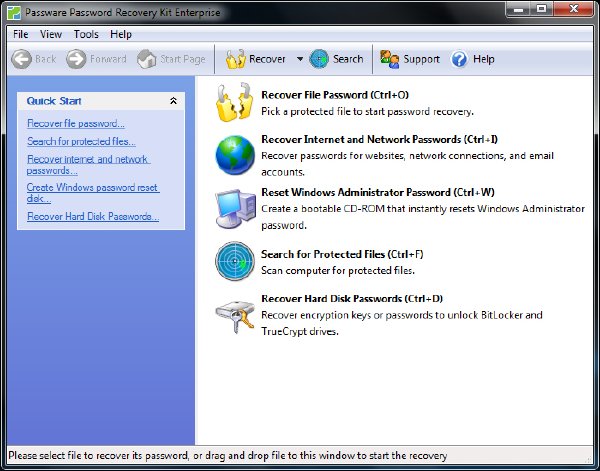The image size is (600, 471).
Task: Open Support from the toolbar people icon
Action: [389, 59]
